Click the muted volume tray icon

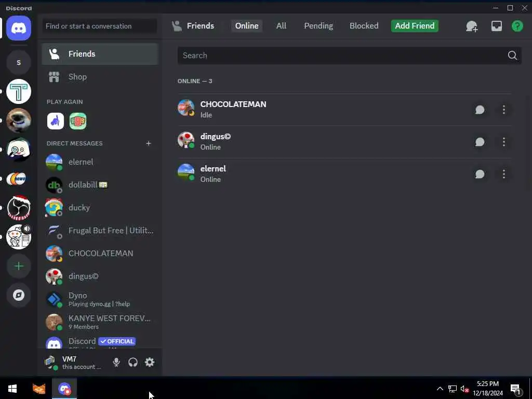[x=464, y=389]
